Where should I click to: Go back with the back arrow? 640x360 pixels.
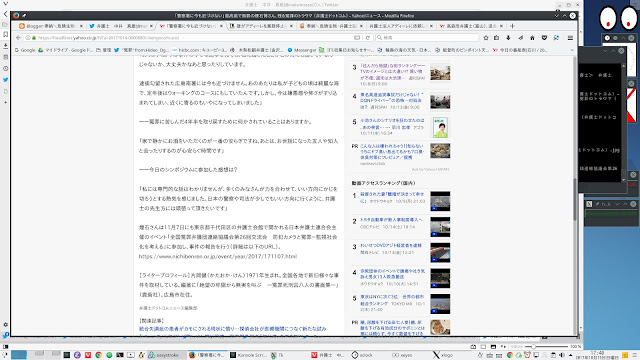pyautogui.click(x=18, y=38)
